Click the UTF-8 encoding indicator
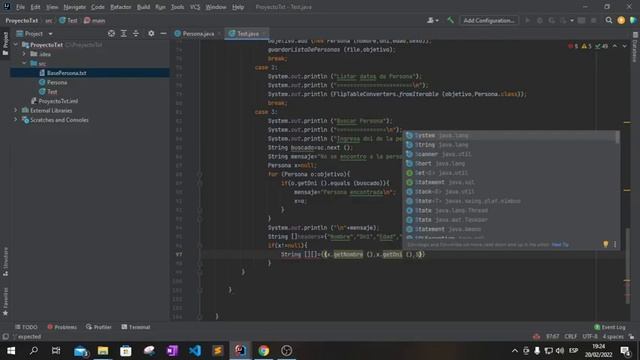Screen dimensions: 640x360 click(589, 337)
